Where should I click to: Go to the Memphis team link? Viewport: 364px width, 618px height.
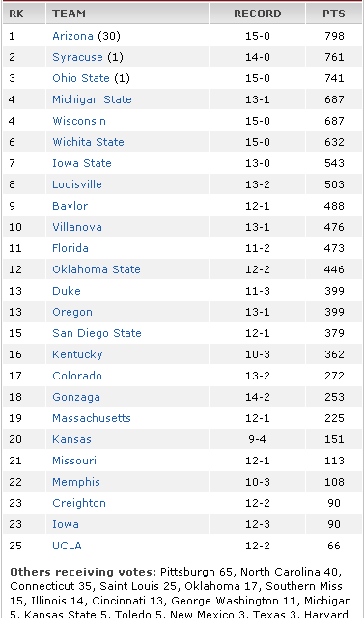tap(76, 483)
